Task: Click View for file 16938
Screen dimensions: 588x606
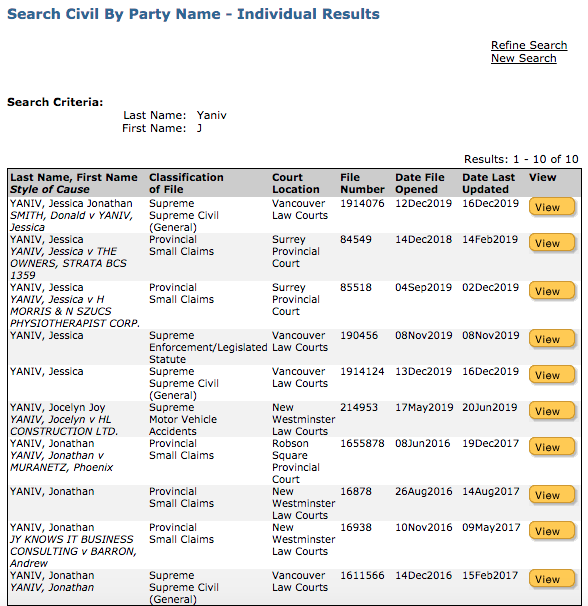Action: [x=552, y=530]
